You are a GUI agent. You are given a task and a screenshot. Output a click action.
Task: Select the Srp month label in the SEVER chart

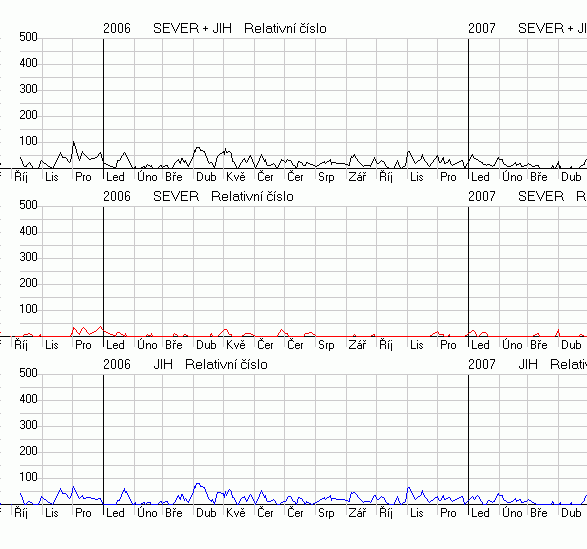tap(326, 345)
